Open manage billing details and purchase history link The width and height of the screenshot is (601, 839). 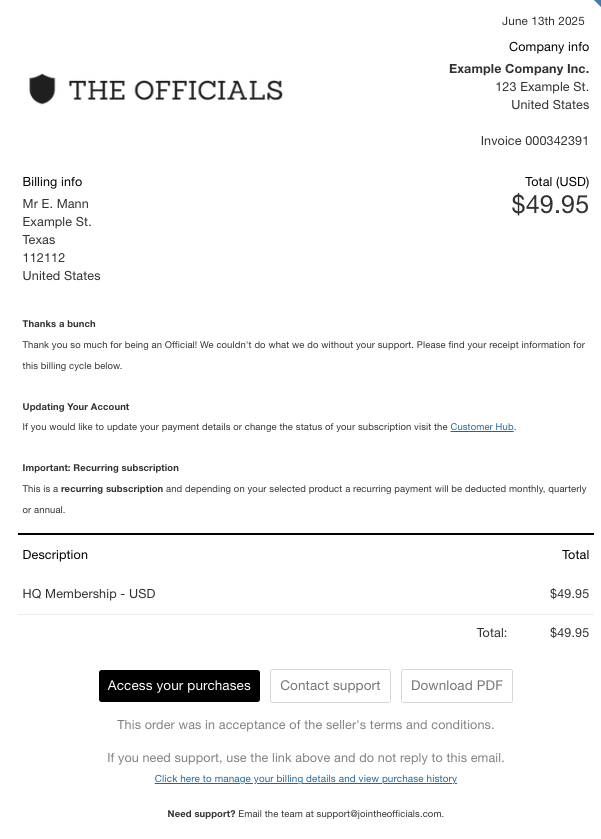pos(306,779)
